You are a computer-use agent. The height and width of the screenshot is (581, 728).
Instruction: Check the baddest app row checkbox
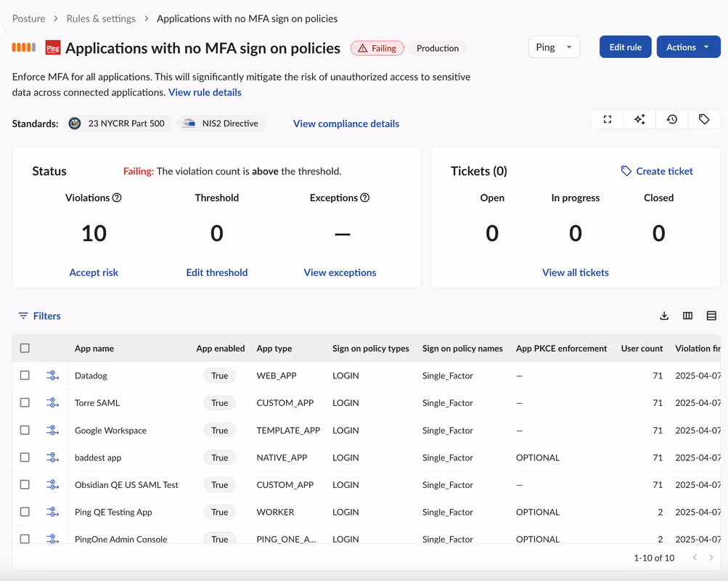tap(25, 458)
